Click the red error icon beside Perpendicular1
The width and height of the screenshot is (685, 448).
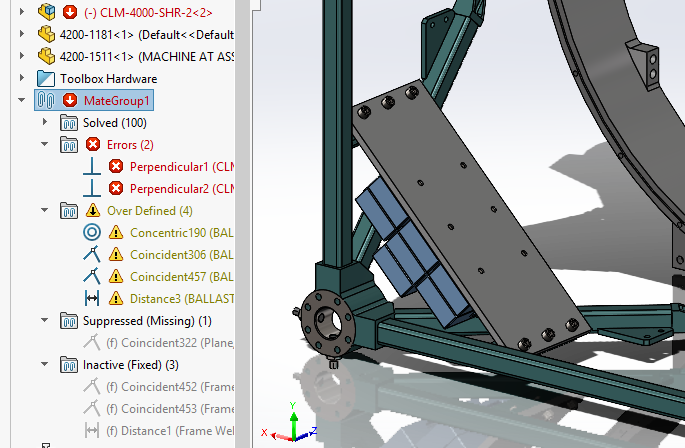click(116, 166)
